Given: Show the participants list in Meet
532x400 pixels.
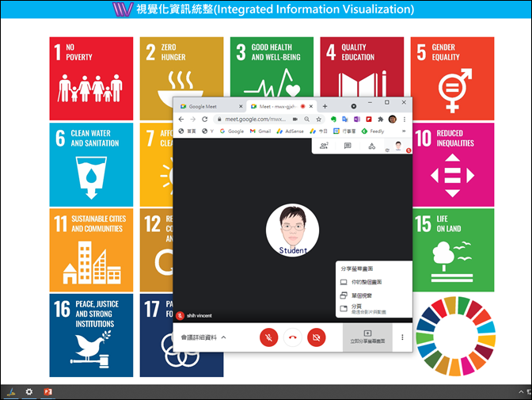Looking at the screenshot, I should (x=324, y=146).
